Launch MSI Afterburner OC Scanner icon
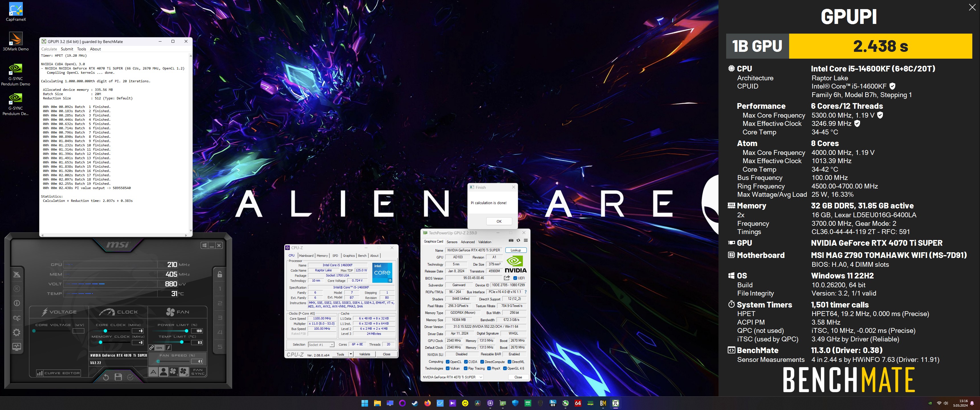 pos(17,318)
